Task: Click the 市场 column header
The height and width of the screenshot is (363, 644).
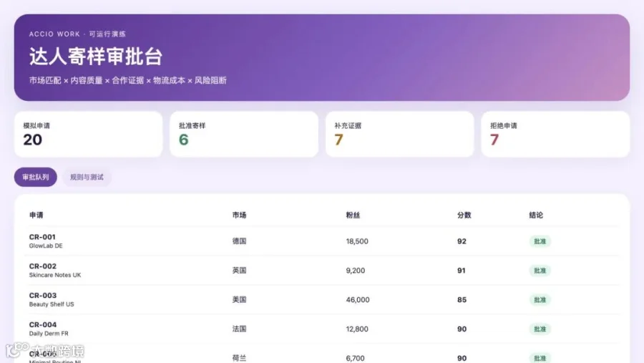Action: pos(239,215)
